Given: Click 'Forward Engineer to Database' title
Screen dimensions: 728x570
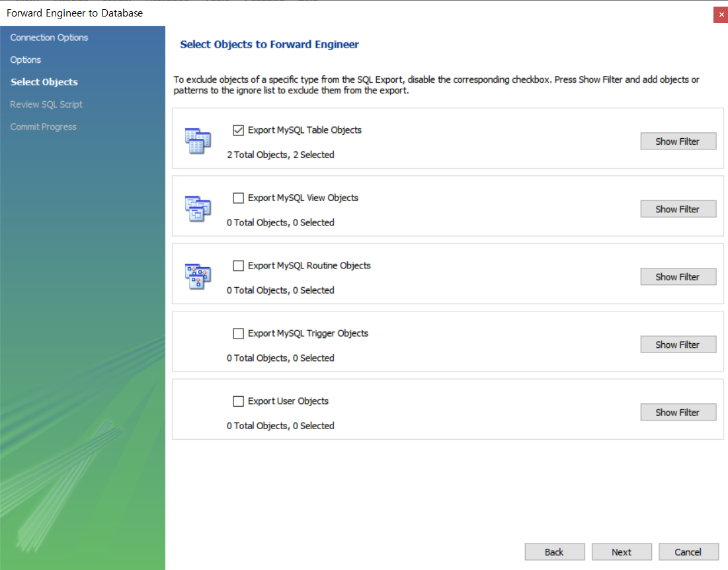Looking at the screenshot, I should pos(75,13).
